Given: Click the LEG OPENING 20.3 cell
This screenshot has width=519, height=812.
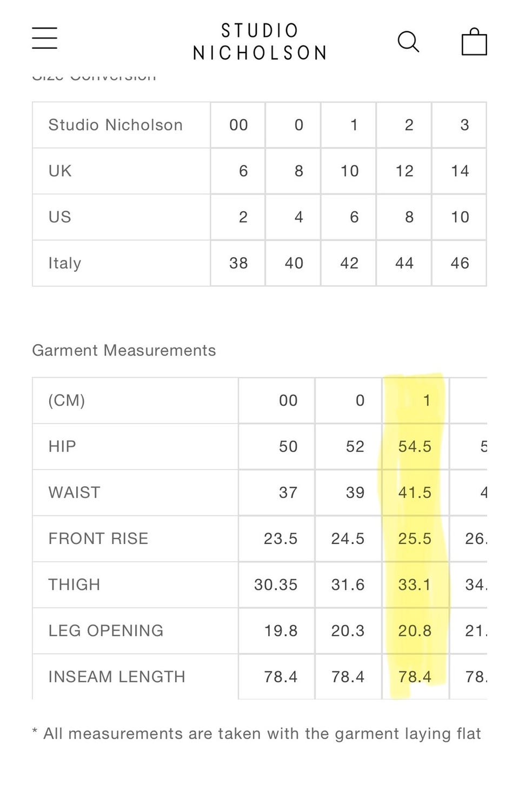Looking at the screenshot, I should tap(348, 630).
